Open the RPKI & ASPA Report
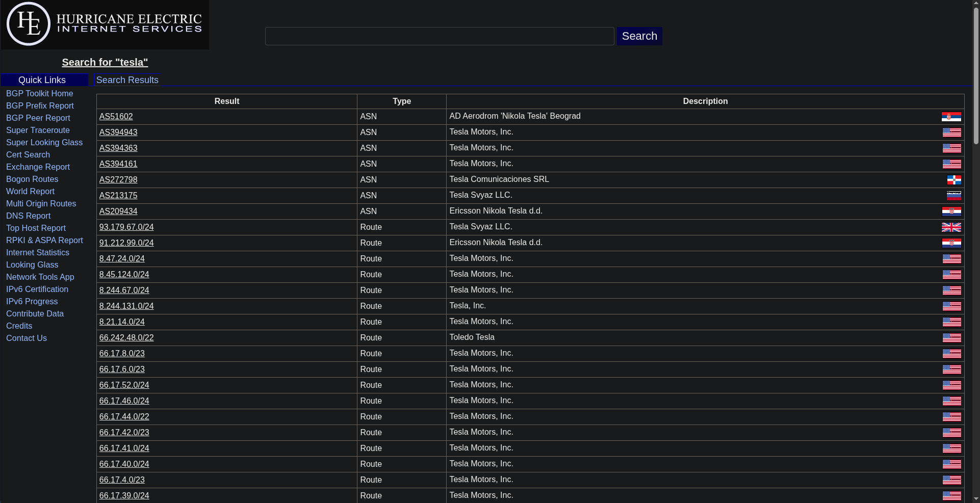This screenshot has width=980, height=503. [x=44, y=241]
